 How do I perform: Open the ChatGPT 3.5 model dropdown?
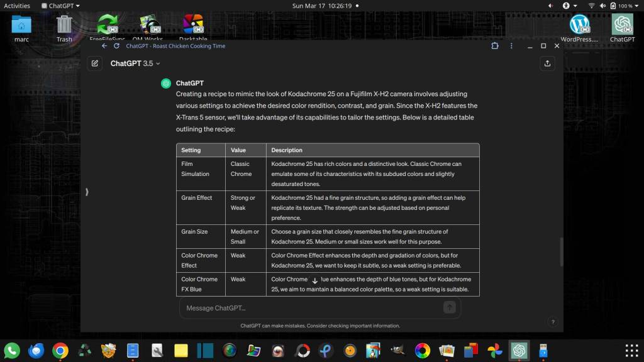click(x=135, y=63)
